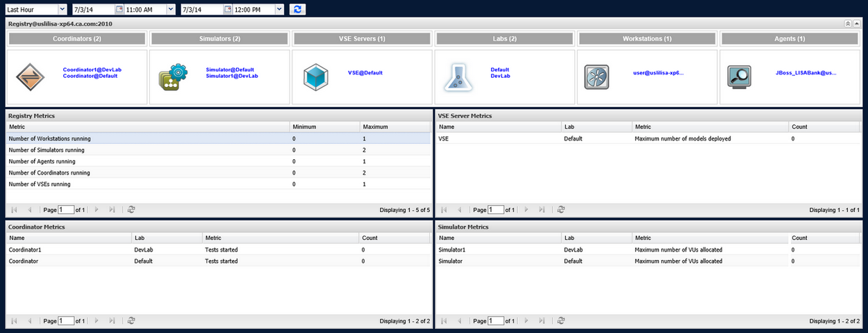Open the JBoss_LISABank agent link

[806, 72]
